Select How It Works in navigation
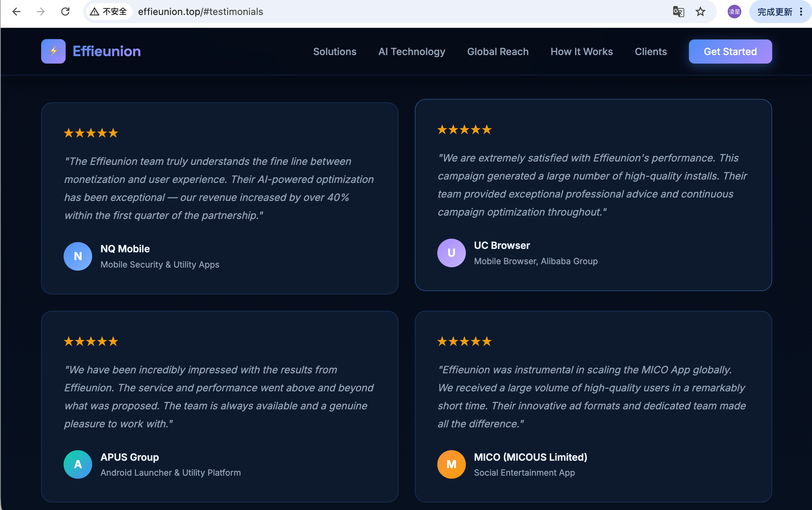Viewport: 812px width, 510px height. [582, 52]
